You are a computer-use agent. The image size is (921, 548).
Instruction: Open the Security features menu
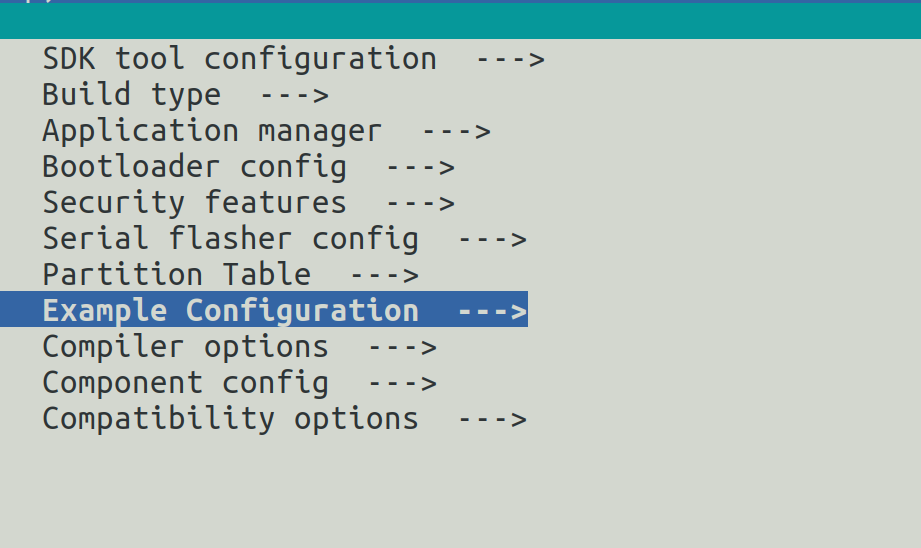click(x=194, y=203)
